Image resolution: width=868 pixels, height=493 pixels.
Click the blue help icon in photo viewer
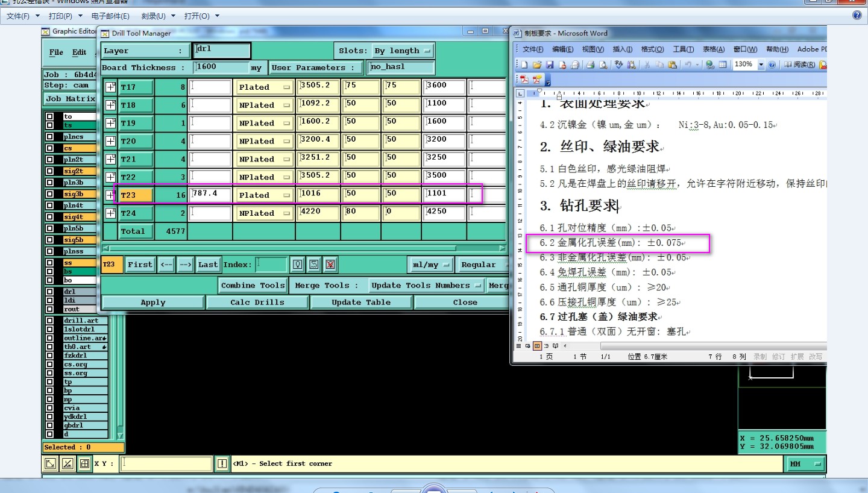tap(857, 16)
